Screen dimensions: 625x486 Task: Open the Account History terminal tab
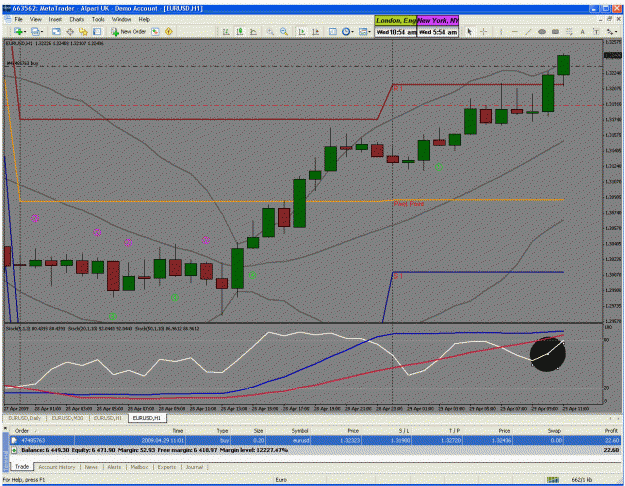pyautogui.click(x=57, y=467)
